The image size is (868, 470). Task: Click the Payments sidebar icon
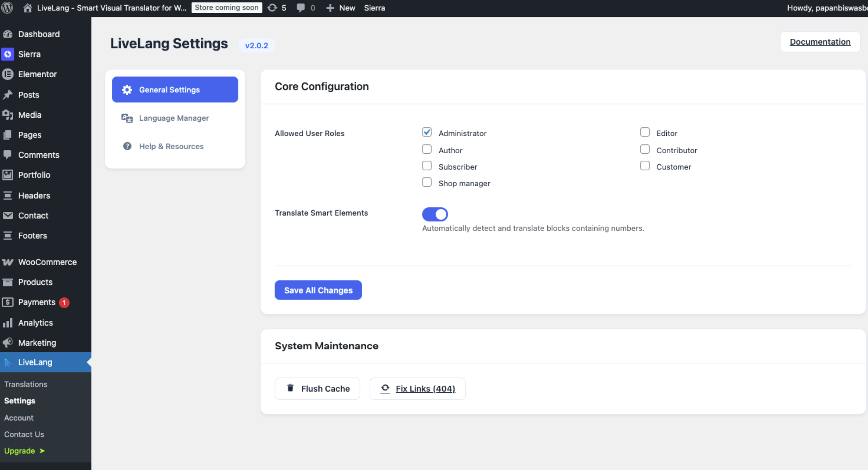[x=8, y=302]
